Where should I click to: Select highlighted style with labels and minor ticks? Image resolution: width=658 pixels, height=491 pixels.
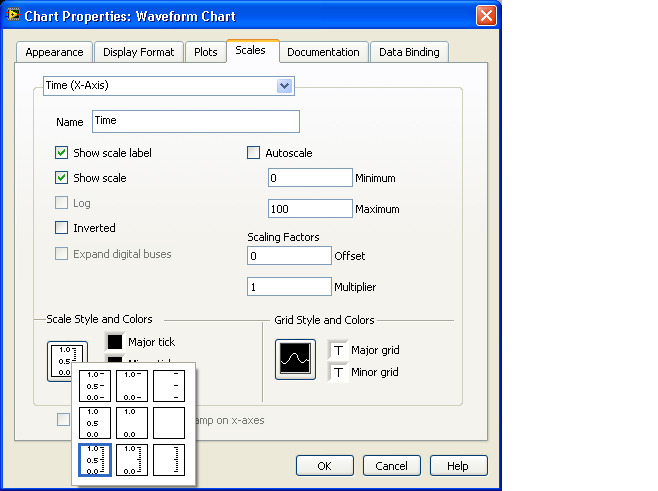click(96, 460)
